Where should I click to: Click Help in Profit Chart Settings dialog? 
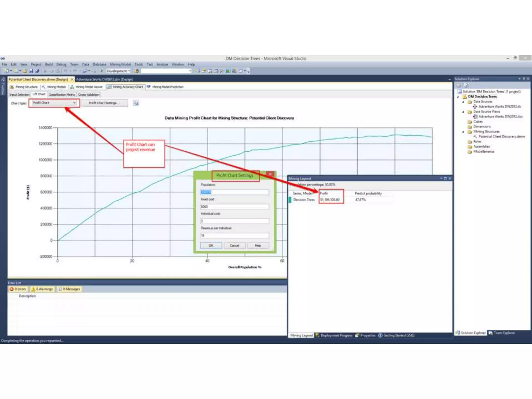(258, 245)
